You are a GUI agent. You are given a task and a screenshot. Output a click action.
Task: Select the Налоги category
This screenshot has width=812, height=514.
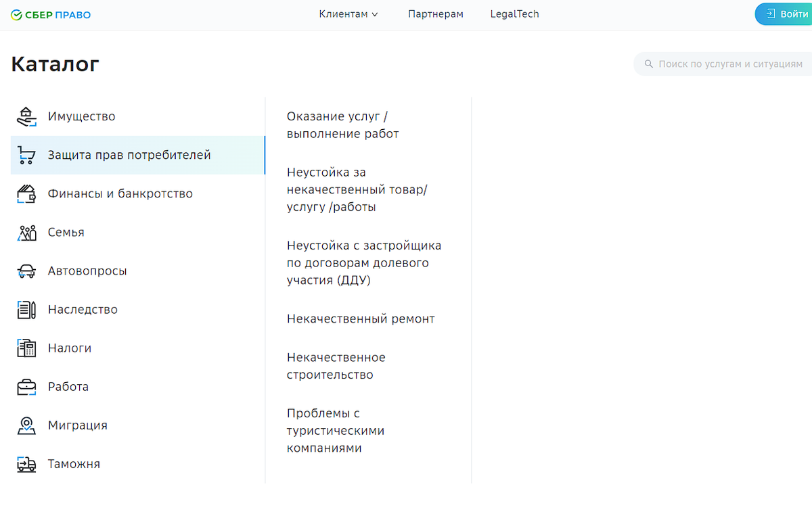138,348
